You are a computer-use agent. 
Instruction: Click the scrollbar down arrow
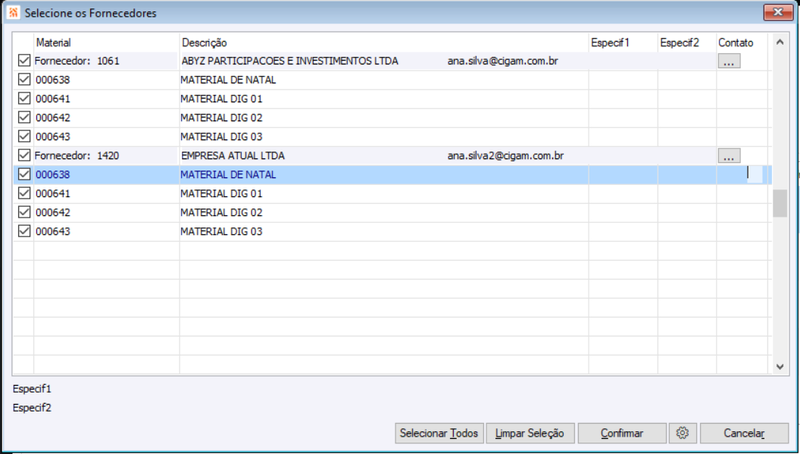click(x=780, y=366)
